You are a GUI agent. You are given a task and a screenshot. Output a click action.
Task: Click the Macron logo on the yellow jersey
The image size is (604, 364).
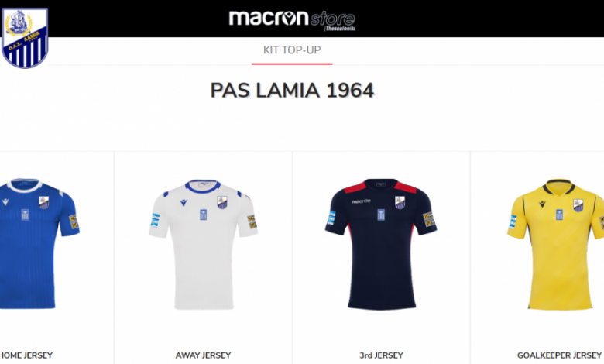[x=542, y=204]
